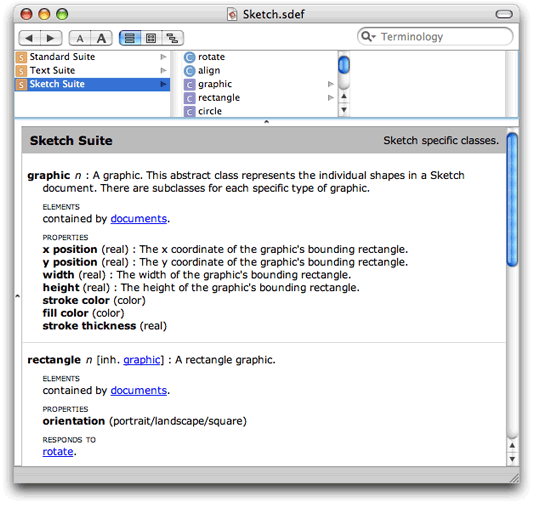Decrease text size with small A button
Screen dimensions: 534x505
[80, 38]
